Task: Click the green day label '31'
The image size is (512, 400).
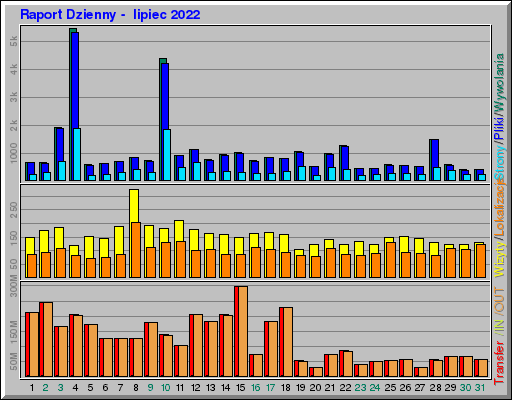Action: [480, 388]
